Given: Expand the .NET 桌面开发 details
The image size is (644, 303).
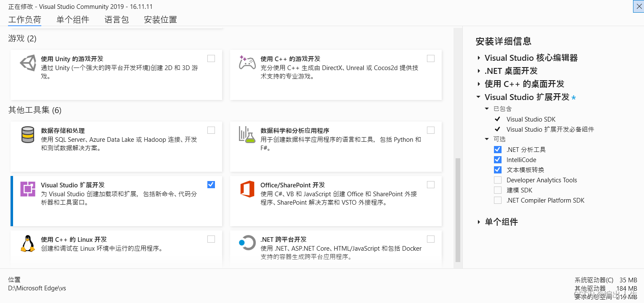Looking at the screenshot, I should pyautogui.click(x=479, y=71).
